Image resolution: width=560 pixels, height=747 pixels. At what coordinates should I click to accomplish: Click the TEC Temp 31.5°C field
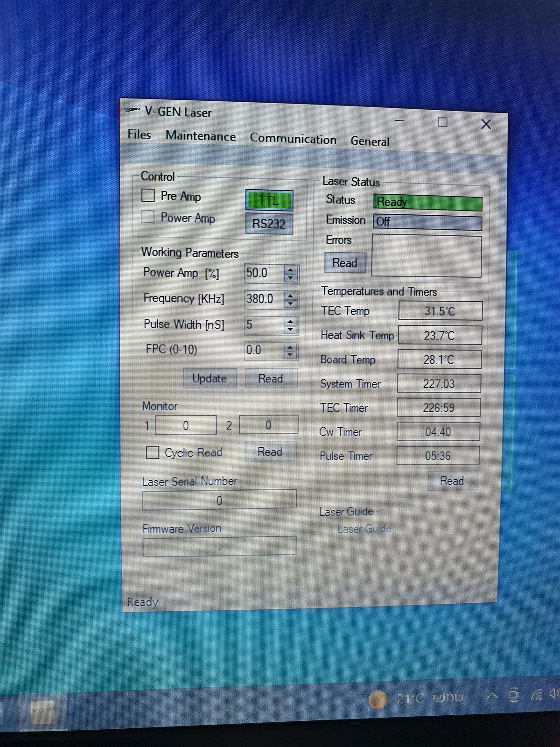(440, 311)
